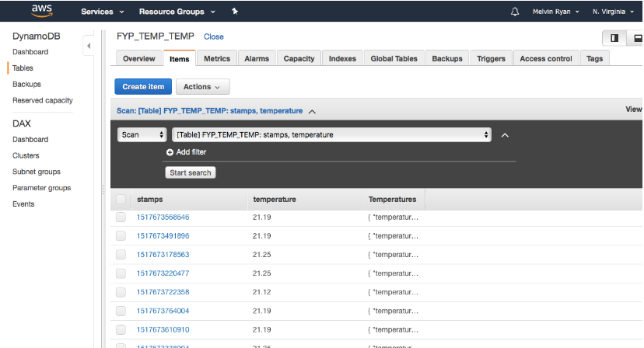Switch to the Alarms tab
Image resolution: width=644 pixels, height=348 pixels.
257,59
